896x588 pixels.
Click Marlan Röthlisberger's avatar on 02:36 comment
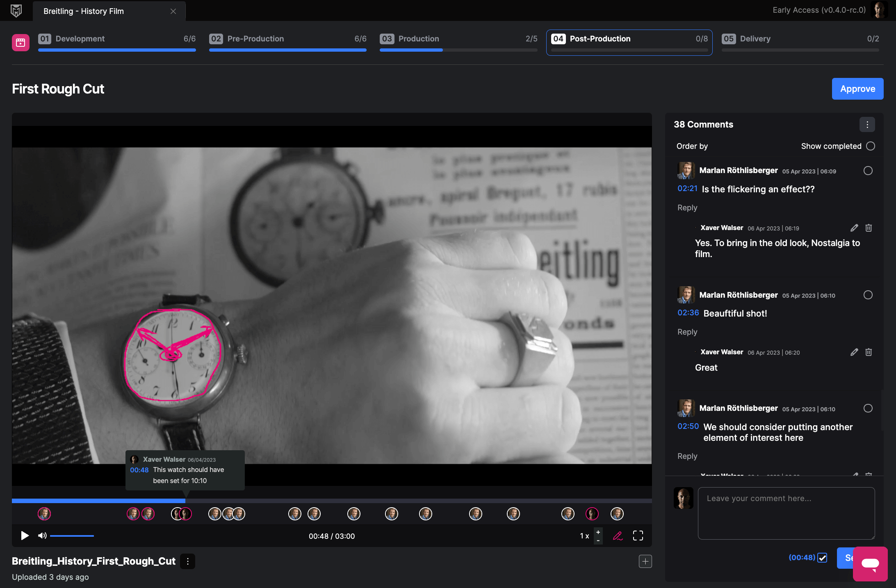tap(686, 295)
